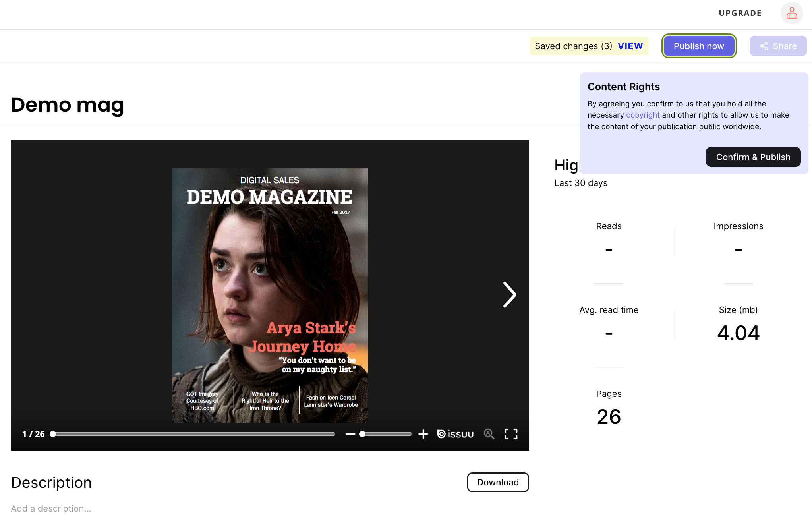Click the Demo Magazine cover page
The width and height of the screenshot is (812, 522).
point(269,295)
